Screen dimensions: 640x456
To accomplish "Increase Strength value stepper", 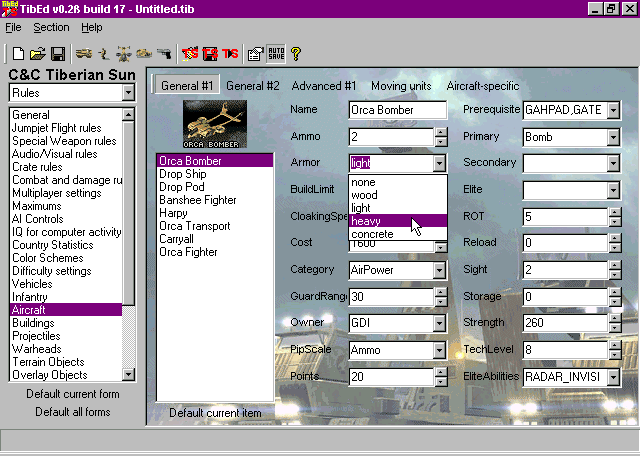I will click(615, 318).
